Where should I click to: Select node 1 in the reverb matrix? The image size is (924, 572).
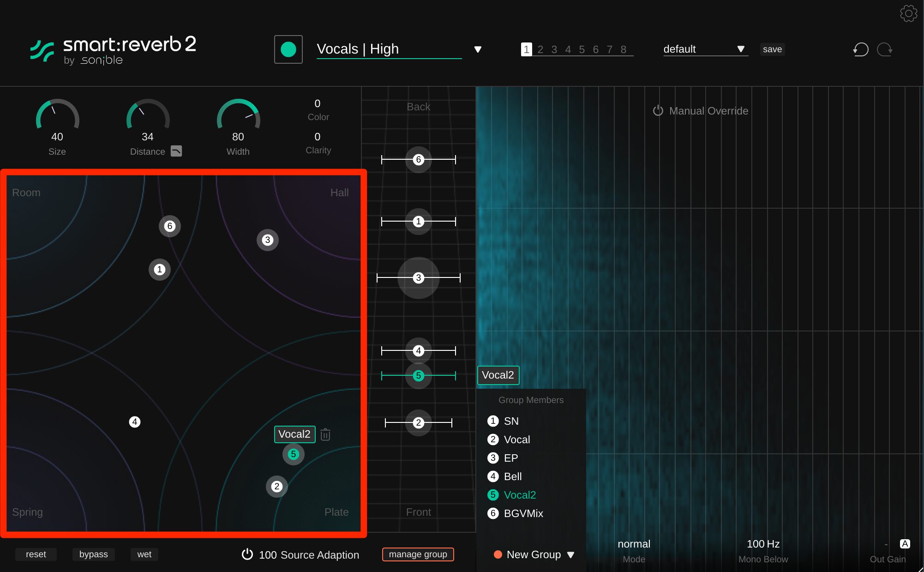click(x=160, y=270)
